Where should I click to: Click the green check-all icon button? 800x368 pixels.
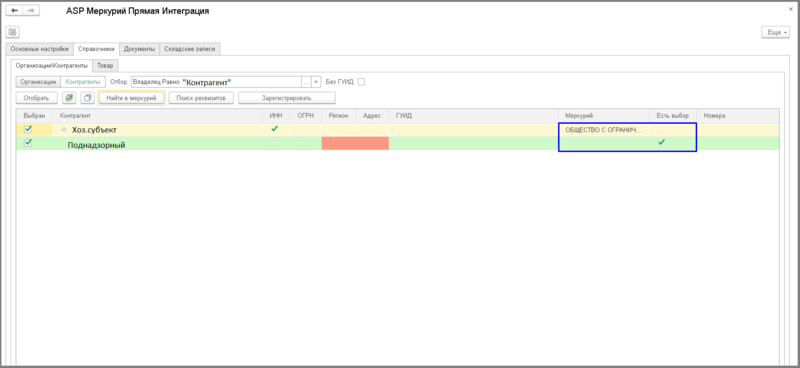69,97
